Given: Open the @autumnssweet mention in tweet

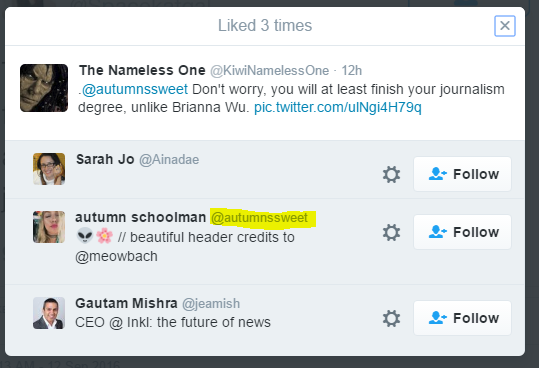Looking at the screenshot, I should pos(135,89).
